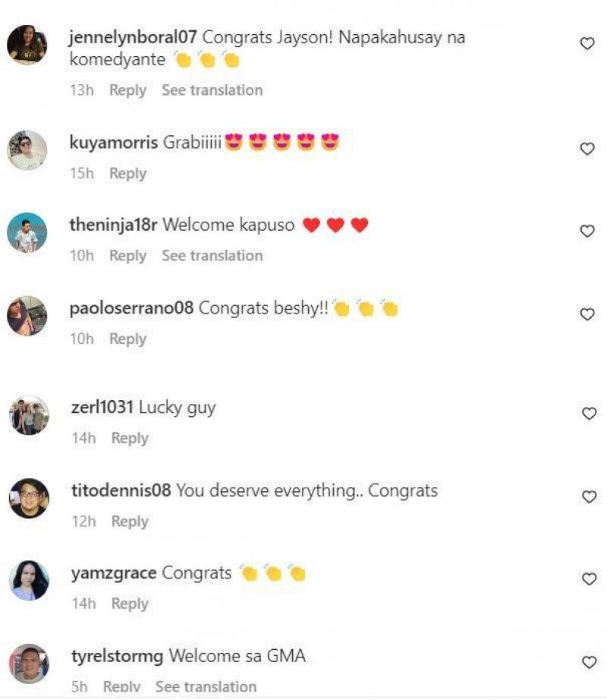
Task: Reply to paoloserrano08's comment
Action: (128, 339)
